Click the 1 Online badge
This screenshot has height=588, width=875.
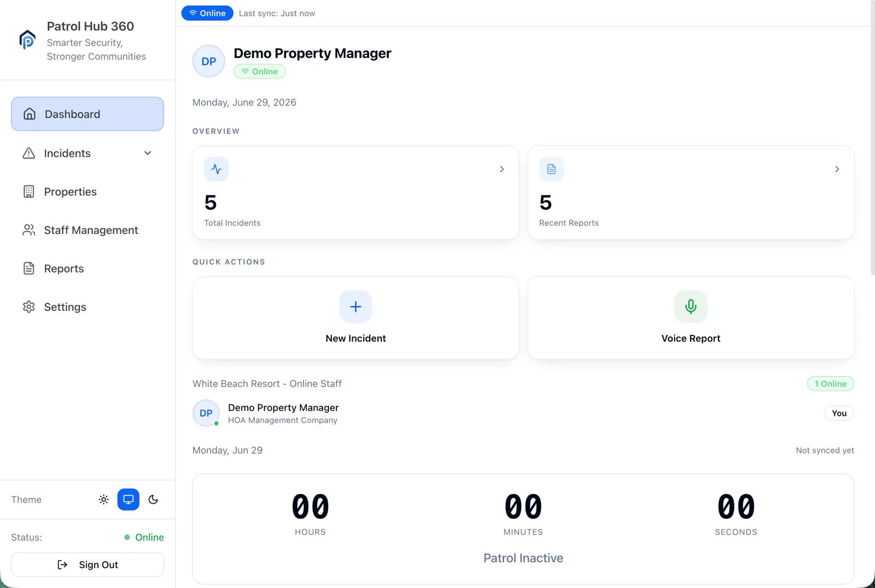coord(831,384)
